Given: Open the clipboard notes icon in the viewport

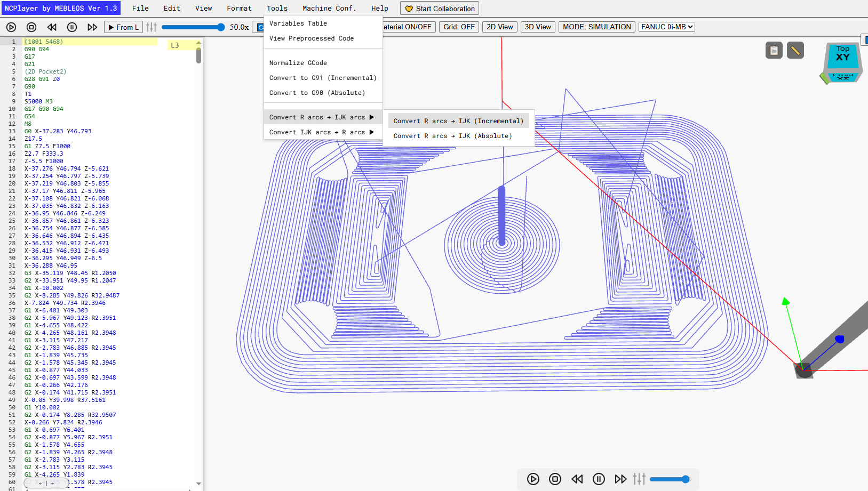Looking at the screenshot, I should (774, 51).
